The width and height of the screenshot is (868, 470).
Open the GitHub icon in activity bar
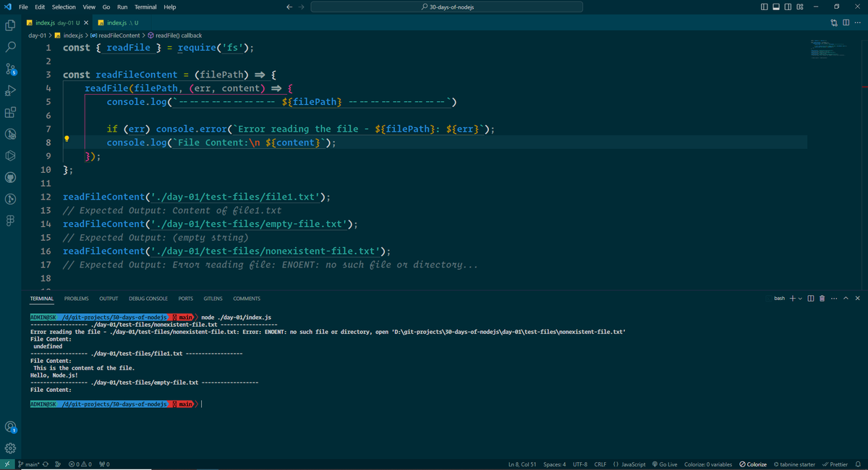tap(10, 177)
